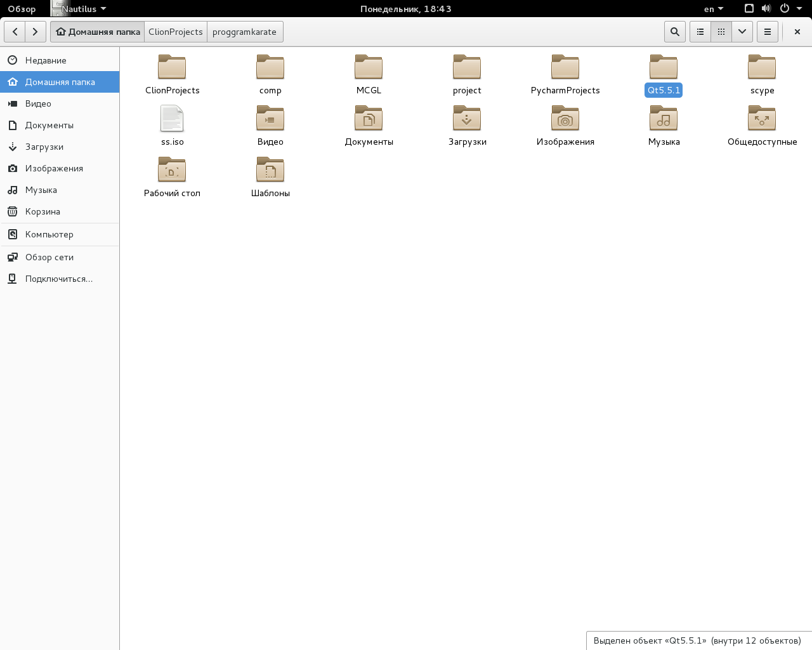
Task: Open the Nautilus application menu
Action: [x=79, y=9]
